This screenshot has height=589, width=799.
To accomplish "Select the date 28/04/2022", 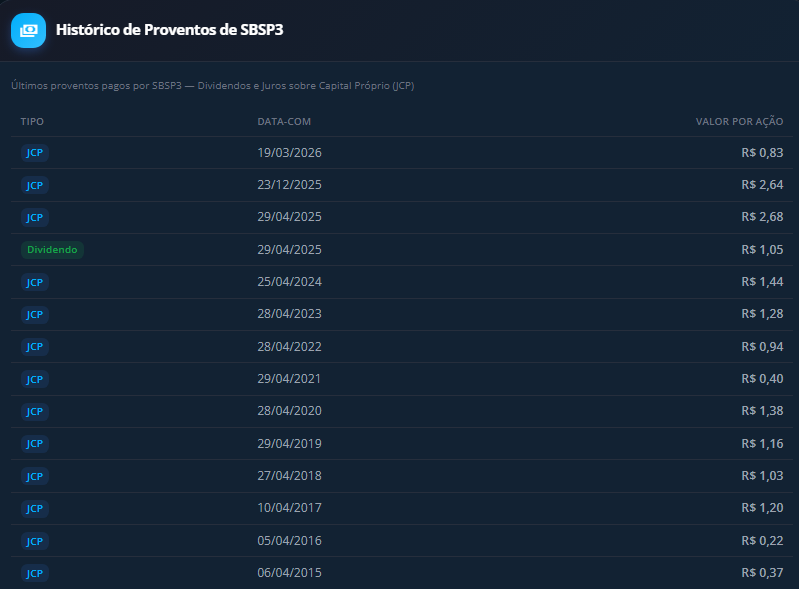I will pyautogui.click(x=289, y=347).
